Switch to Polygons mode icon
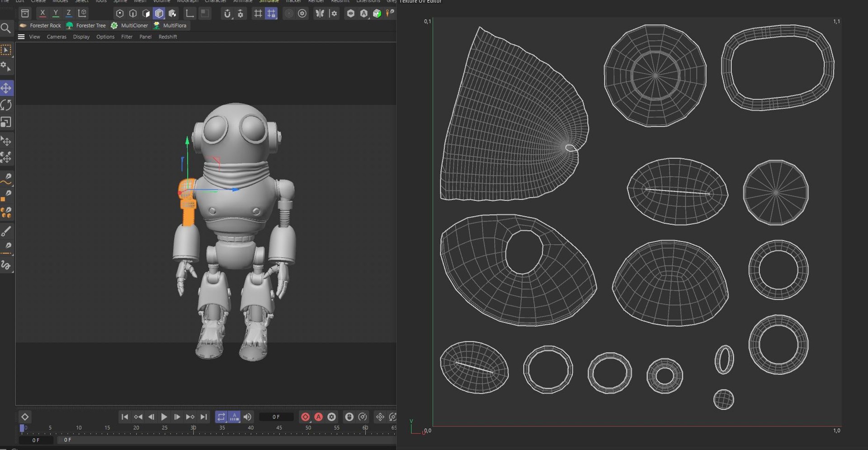 coord(146,14)
